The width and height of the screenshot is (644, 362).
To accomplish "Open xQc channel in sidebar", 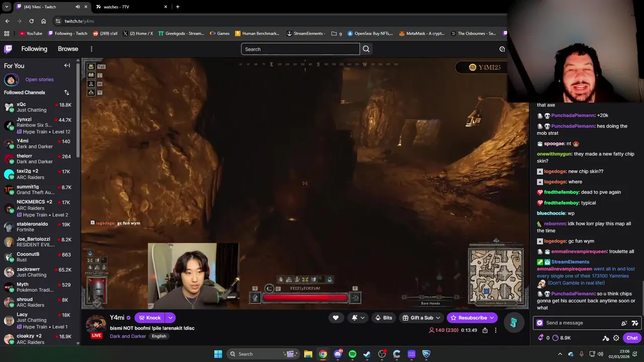I will click(x=38, y=107).
